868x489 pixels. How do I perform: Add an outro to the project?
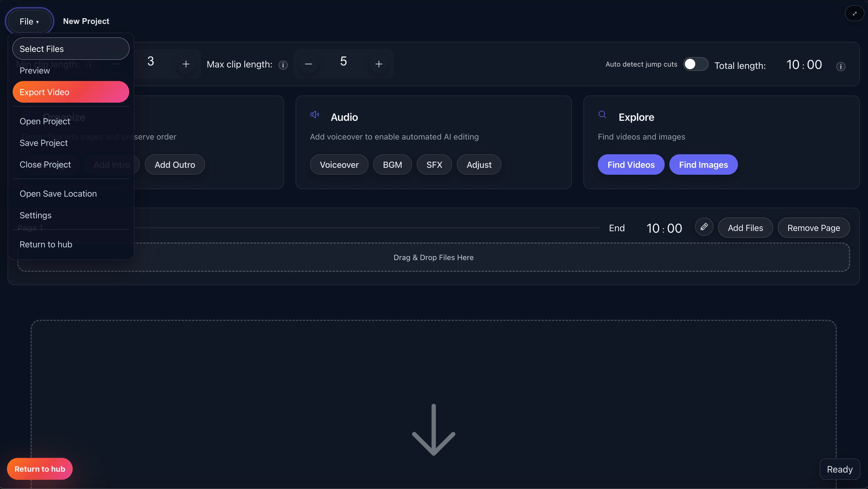pyautogui.click(x=174, y=164)
